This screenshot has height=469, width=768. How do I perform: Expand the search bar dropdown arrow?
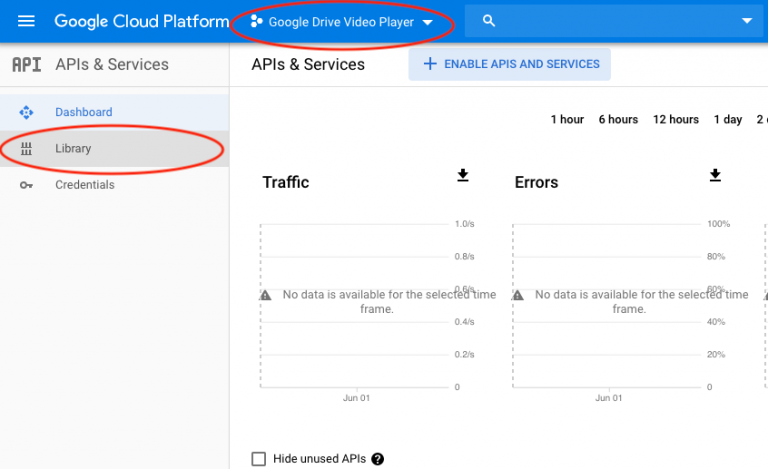click(x=746, y=21)
